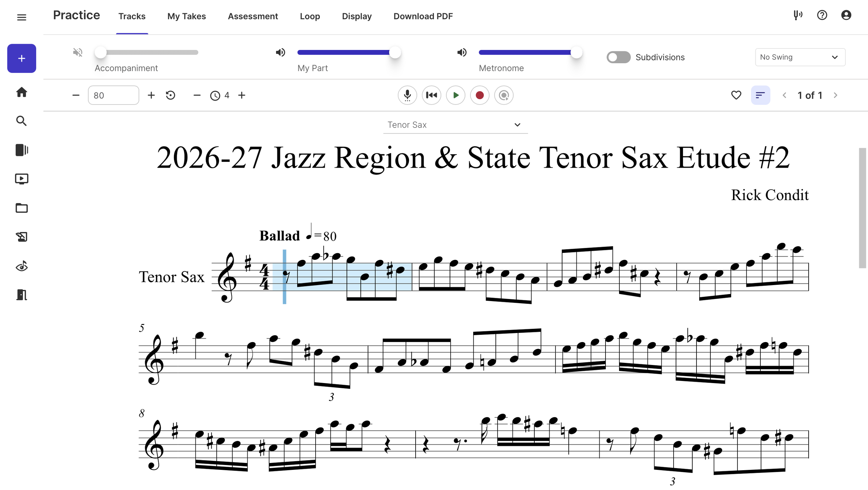The image size is (868, 490).
Task: Open the user account profile icon
Action: (846, 15)
